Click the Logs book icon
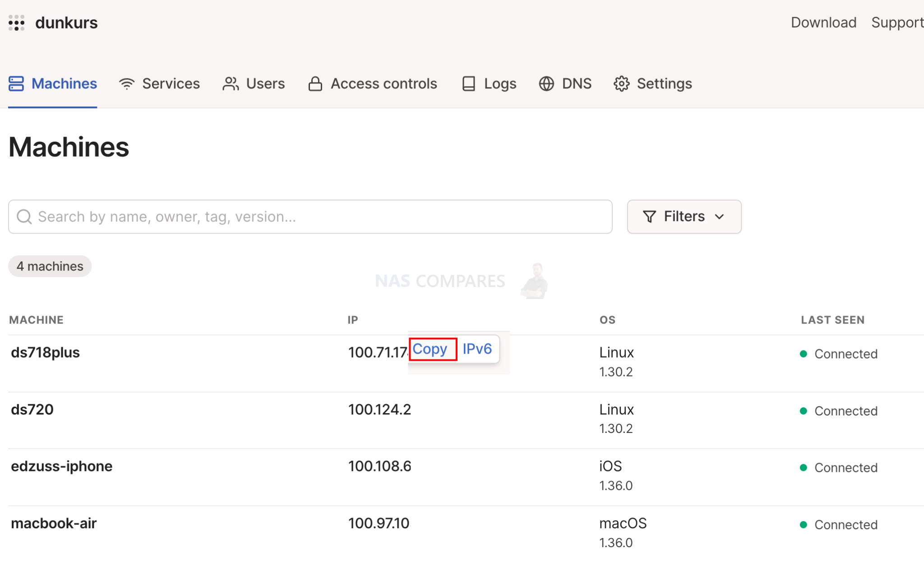 [x=468, y=83]
